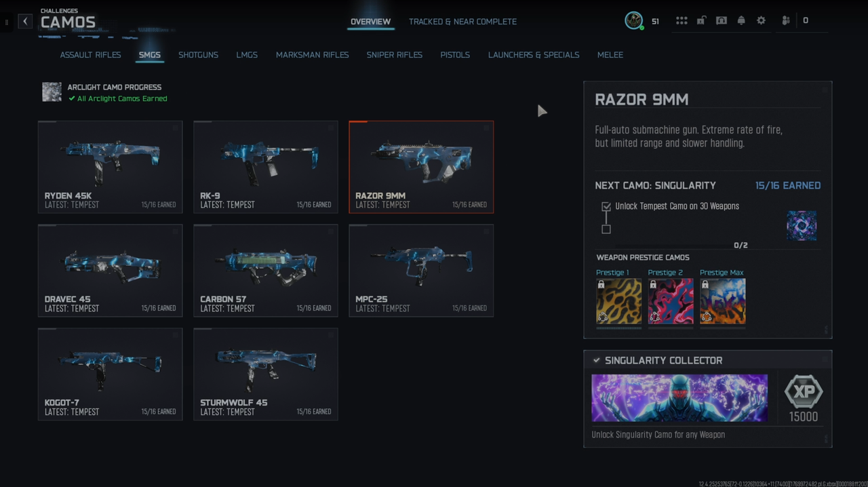Switch to Tracked & Near Complete tab
The height and width of the screenshot is (487, 868).
point(462,22)
